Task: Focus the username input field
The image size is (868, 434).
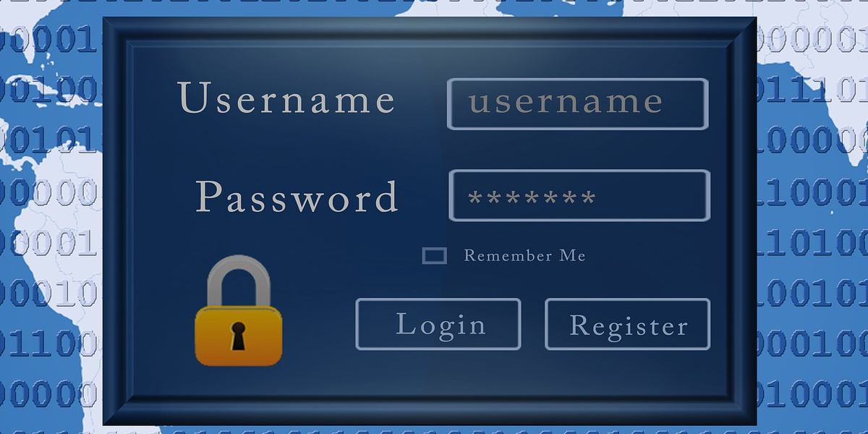Action: [577, 103]
